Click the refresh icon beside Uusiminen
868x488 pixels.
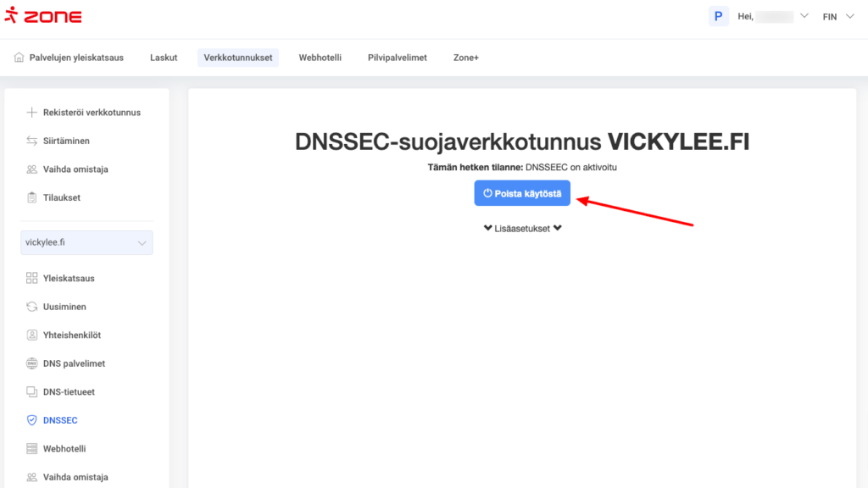31,307
